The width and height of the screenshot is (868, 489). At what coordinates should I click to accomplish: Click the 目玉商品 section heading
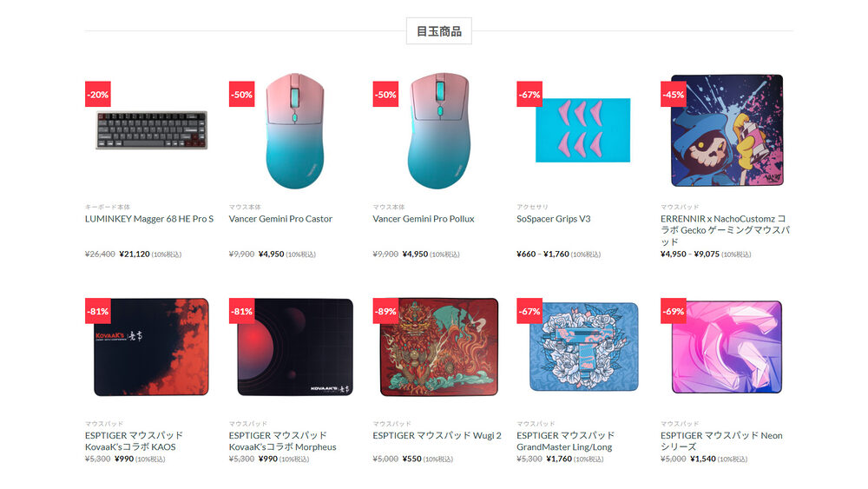coord(439,31)
